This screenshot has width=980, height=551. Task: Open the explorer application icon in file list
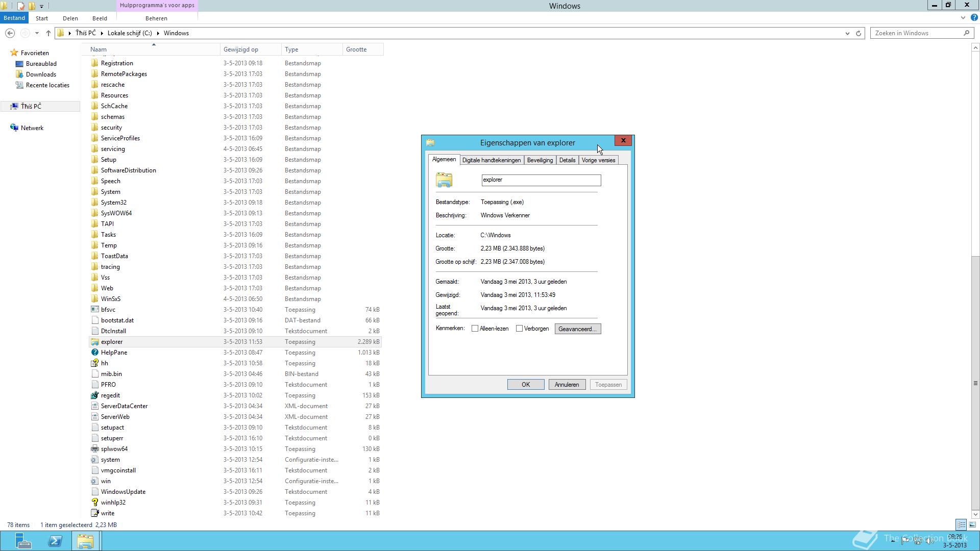(94, 342)
